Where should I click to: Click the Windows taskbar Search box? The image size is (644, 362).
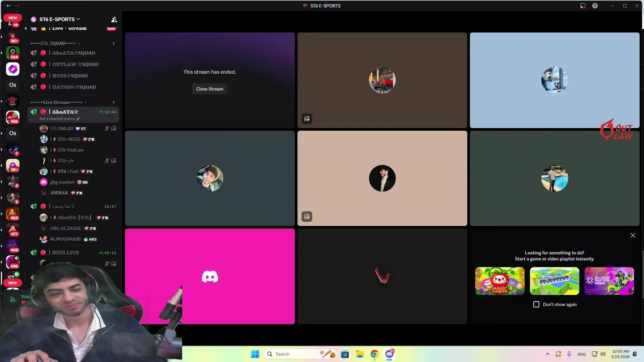[x=300, y=354]
